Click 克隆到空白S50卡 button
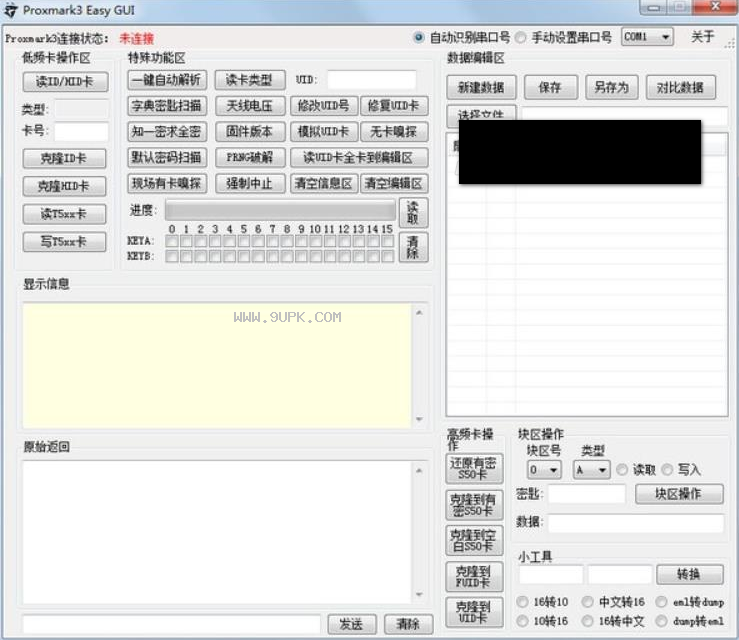 pos(474,541)
